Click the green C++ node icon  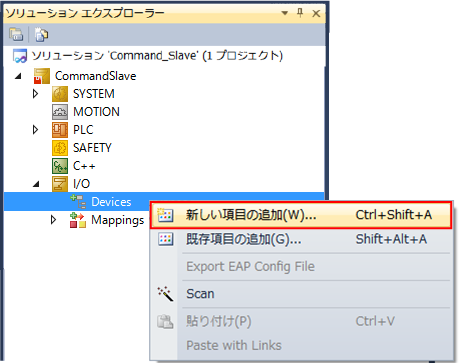click(x=60, y=166)
